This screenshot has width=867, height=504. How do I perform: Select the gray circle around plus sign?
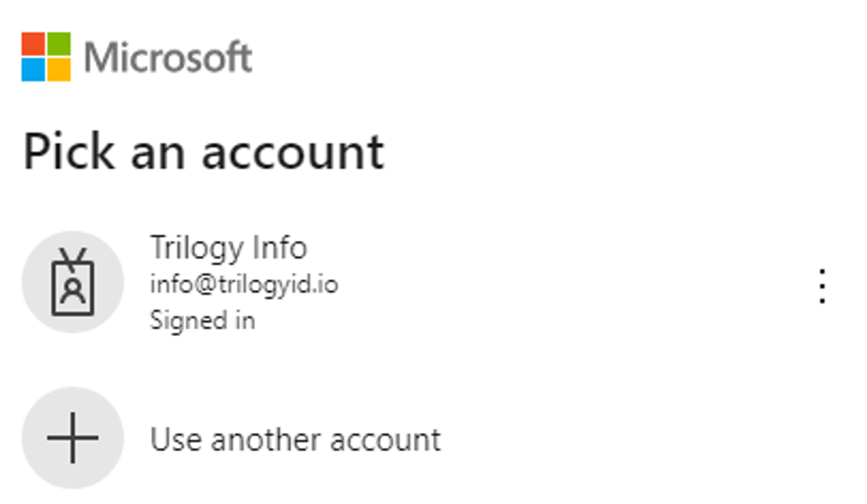coord(73,438)
